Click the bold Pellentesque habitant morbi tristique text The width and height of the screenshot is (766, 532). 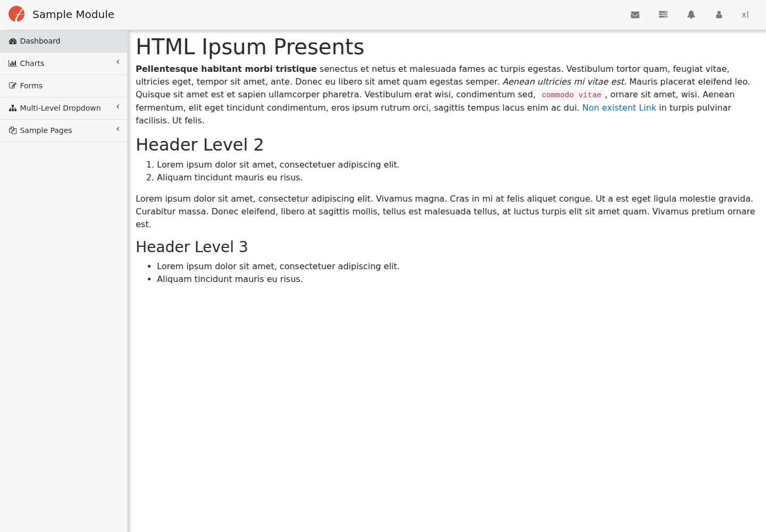pos(226,69)
